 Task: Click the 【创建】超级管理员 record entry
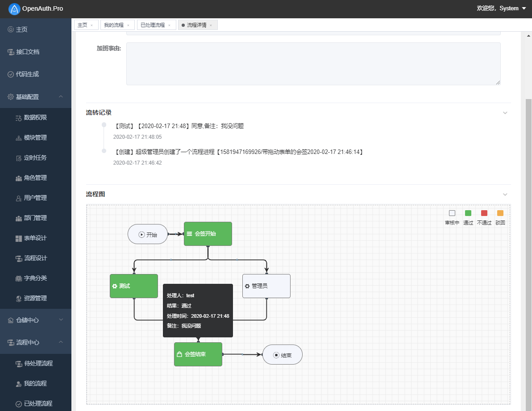239,152
